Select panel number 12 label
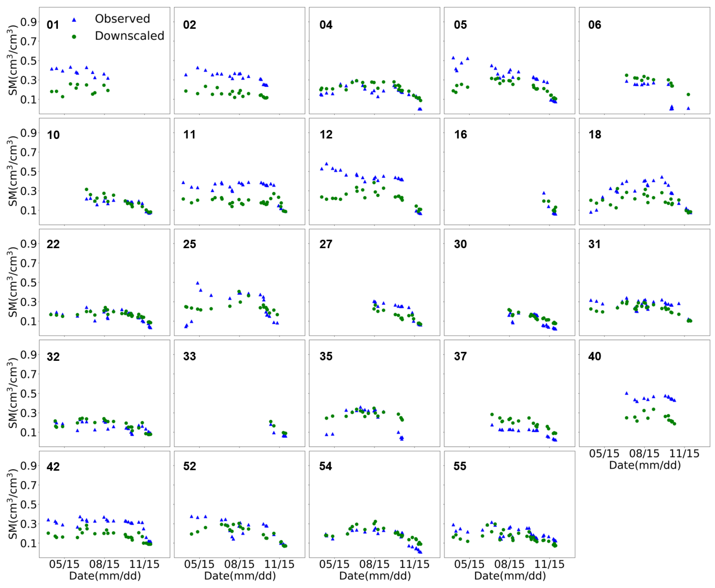This screenshot has width=715, height=588. point(326,134)
